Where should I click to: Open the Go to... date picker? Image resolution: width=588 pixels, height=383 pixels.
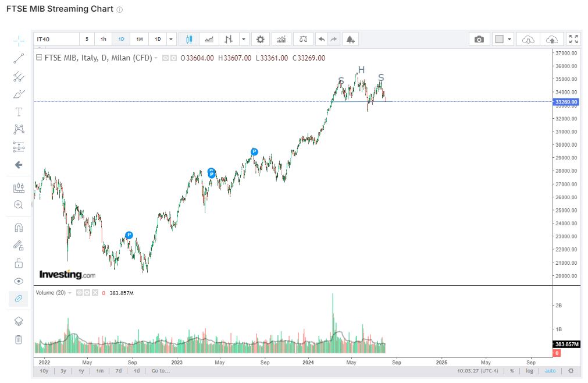(x=161, y=371)
